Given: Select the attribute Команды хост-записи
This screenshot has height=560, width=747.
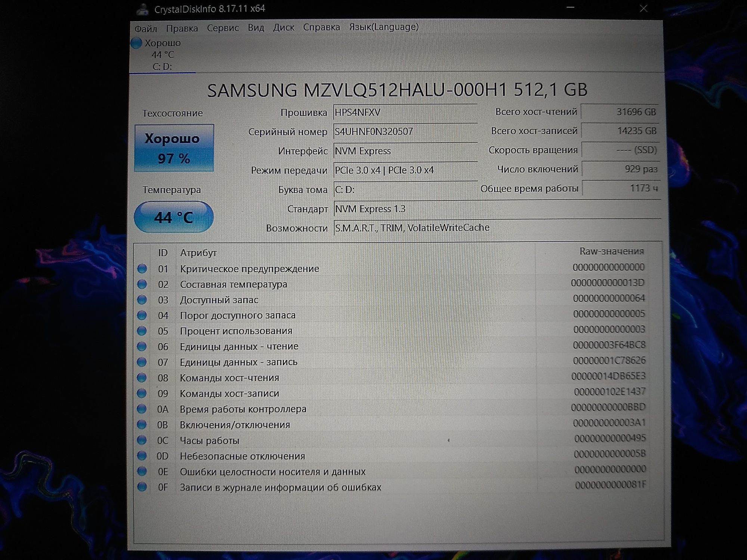Looking at the screenshot, I should [229, 393].
